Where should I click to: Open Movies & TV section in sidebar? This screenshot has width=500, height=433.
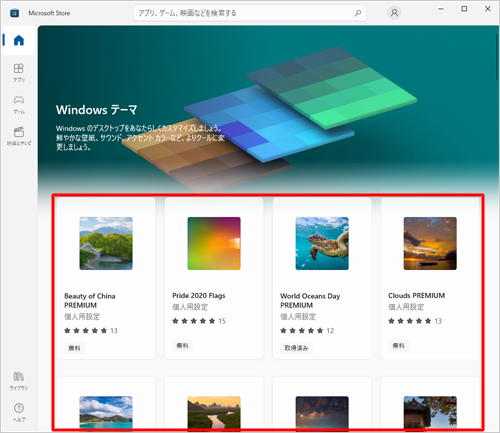(x=19, y=136)
